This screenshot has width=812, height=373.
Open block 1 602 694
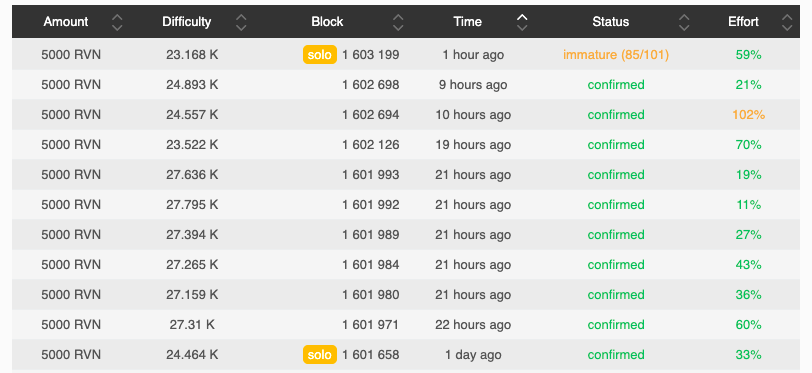(371, 114)
